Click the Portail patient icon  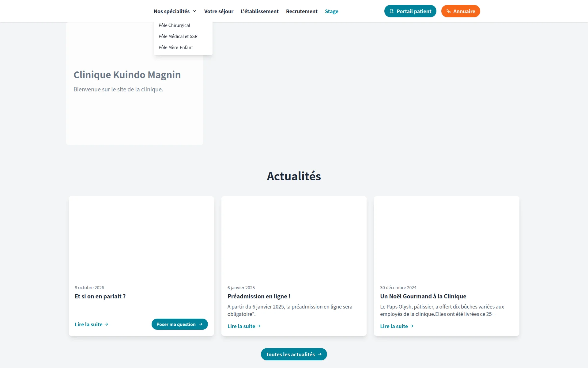(x=391, y=11)
